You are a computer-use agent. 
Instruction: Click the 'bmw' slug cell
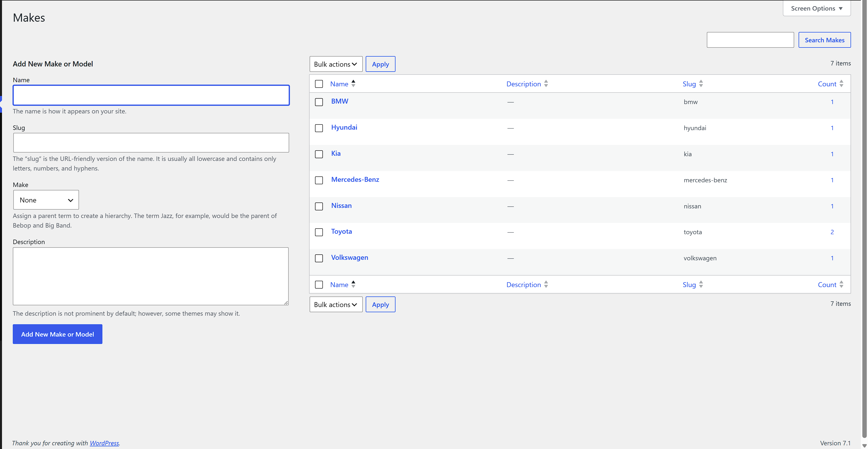(691, 102)
